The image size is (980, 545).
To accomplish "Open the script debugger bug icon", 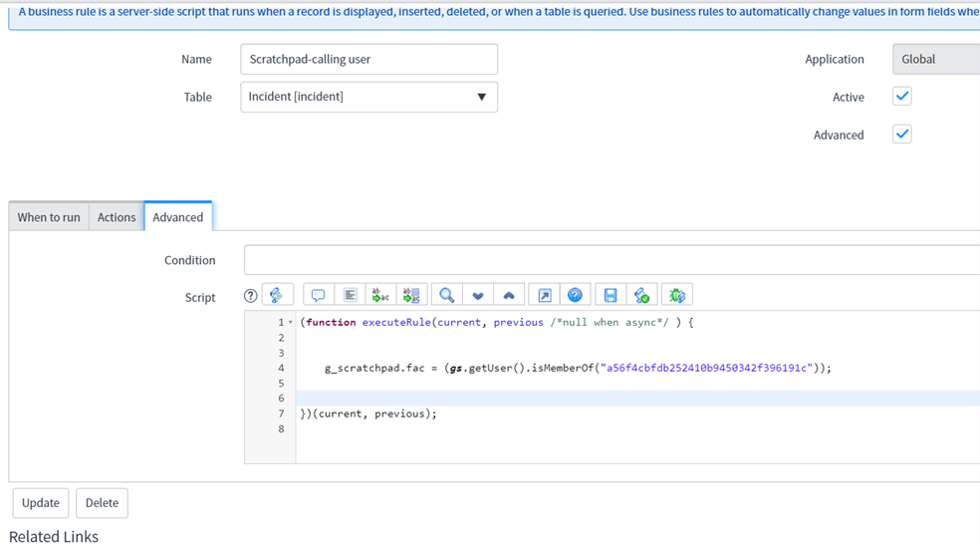I will [677, 295].
